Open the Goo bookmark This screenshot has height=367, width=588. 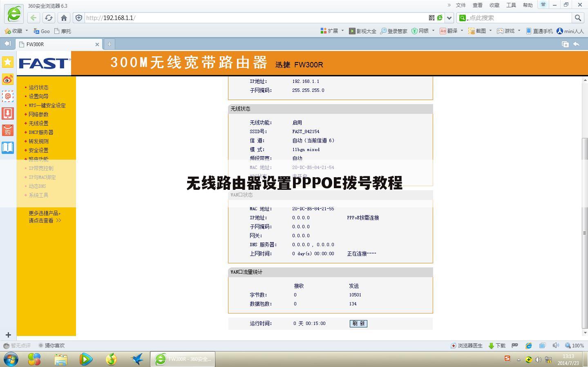tap(42, 31)
